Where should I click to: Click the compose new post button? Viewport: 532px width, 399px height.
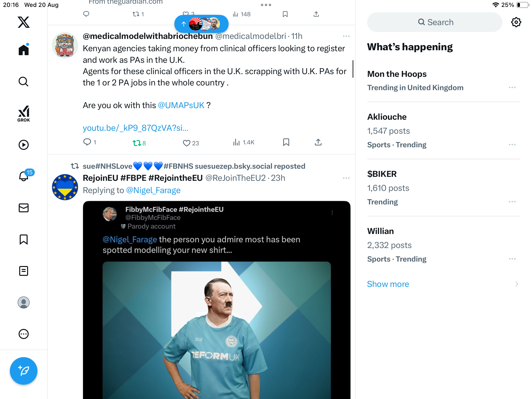[x=24, y=371]
